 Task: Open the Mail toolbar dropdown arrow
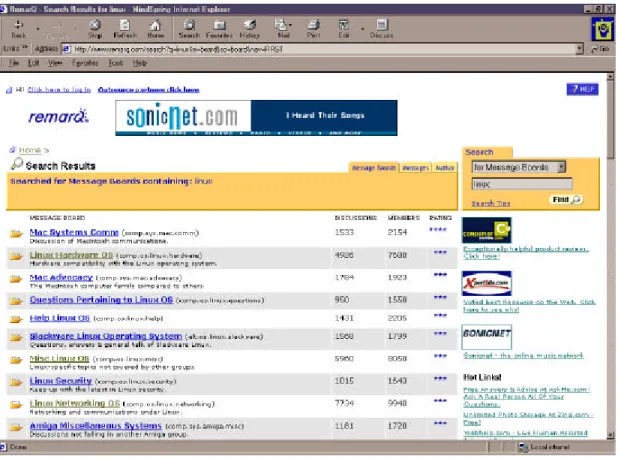click(290, 25)
